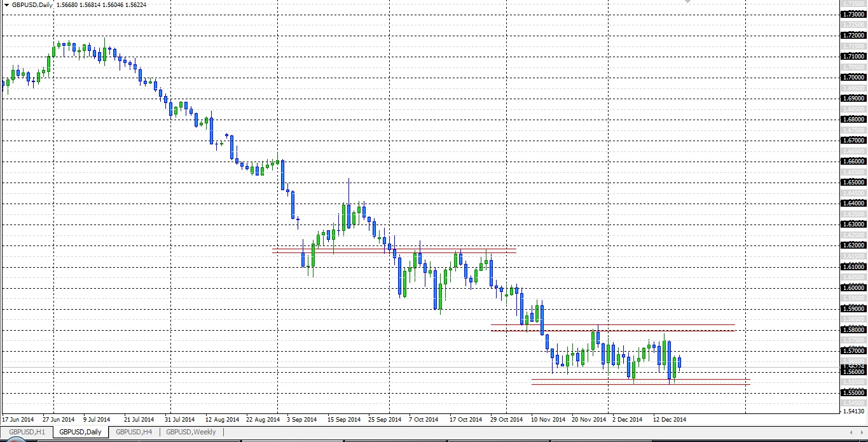Click the 29 Oct 2014 date label
Screen dimensions: 868x442
pos(507,420)
